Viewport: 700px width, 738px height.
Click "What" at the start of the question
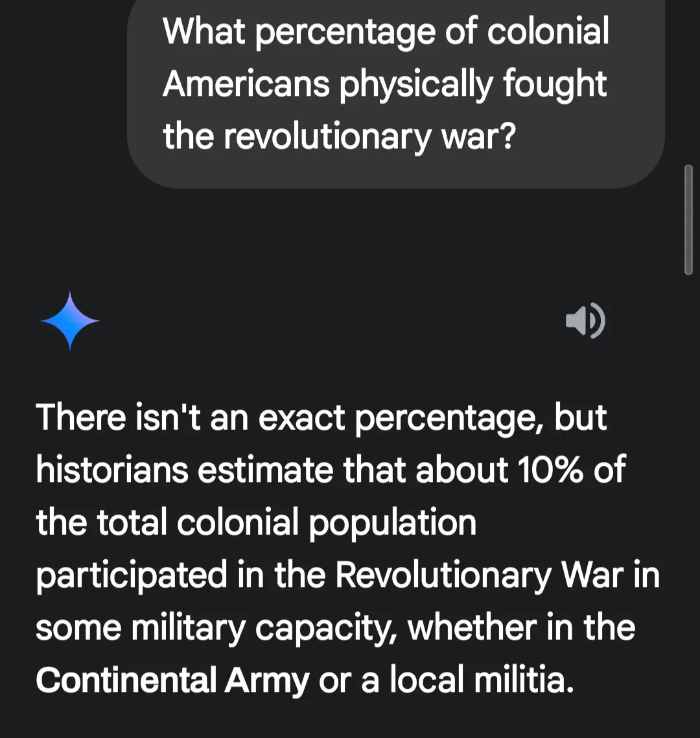point(204,32)
